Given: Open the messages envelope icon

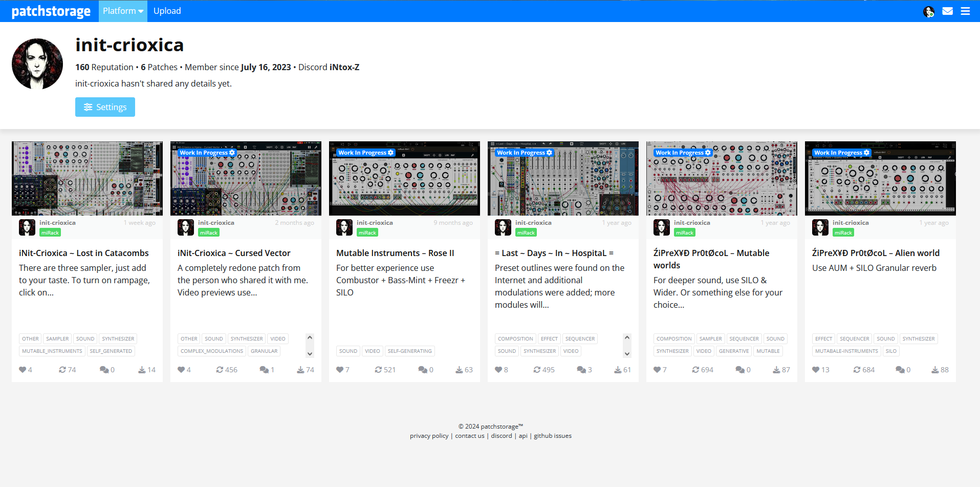Looking at the screenshot, I should [x=947, y=11].
